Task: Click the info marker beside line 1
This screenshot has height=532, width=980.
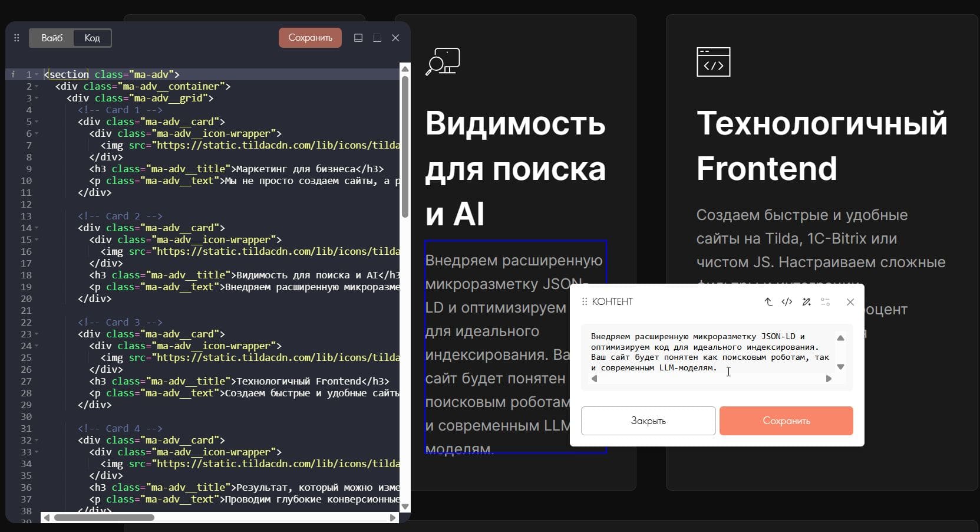Action: tap(13, 74)
